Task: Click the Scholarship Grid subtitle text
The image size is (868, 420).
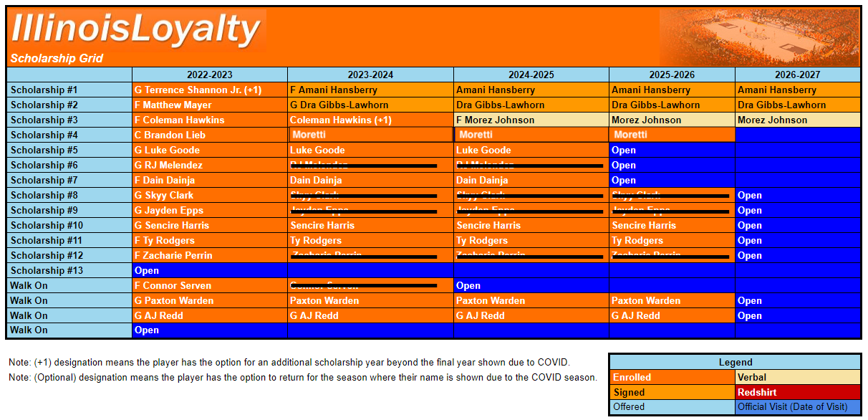Action: pos(57,59)
